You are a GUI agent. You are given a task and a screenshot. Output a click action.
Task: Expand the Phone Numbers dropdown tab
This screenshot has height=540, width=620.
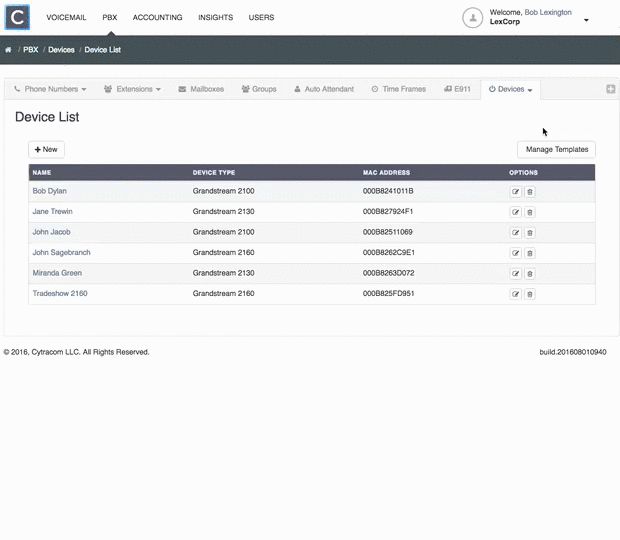[x=50, y=89]
